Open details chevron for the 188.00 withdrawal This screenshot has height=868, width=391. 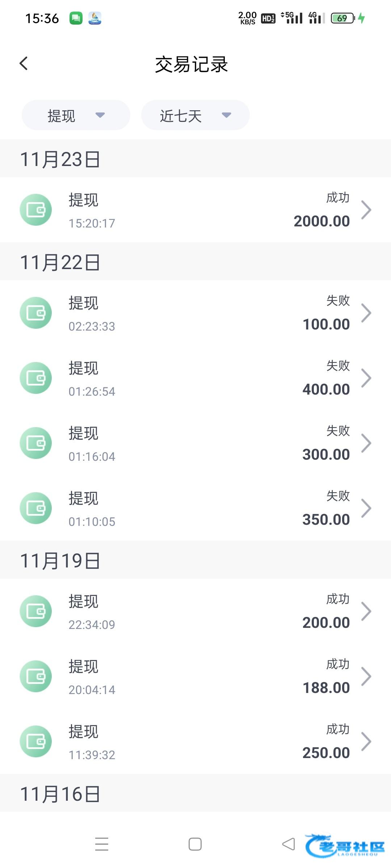(x=366, y=677)
